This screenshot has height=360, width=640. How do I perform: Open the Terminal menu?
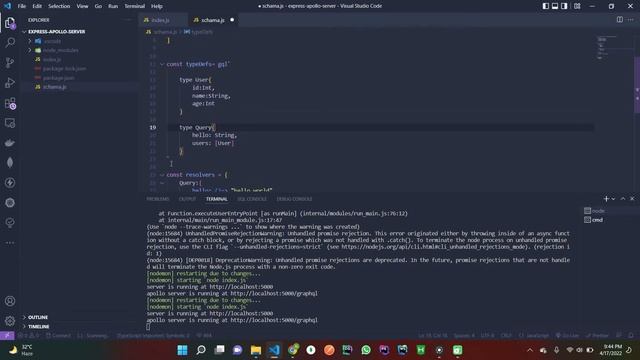(x=135, y=6)
